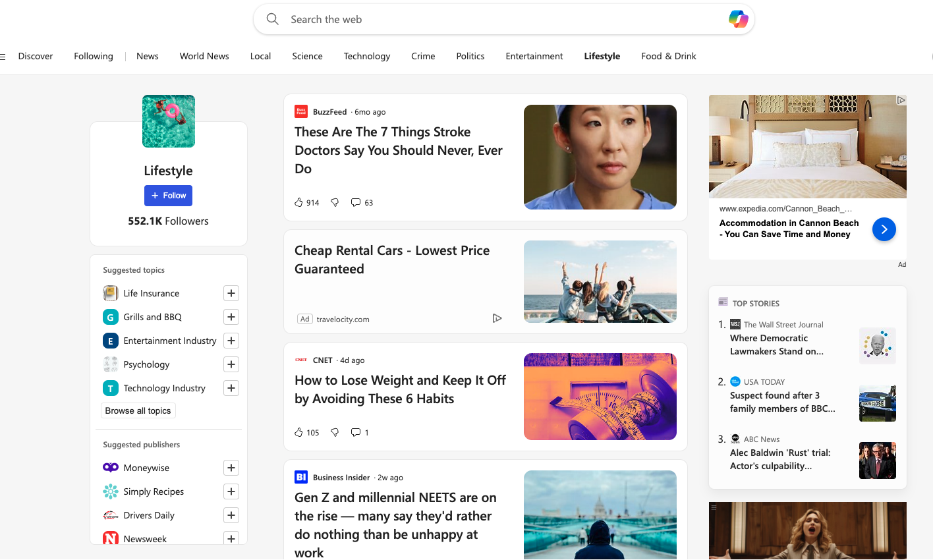Dislike the Lose Weight article

click(x=335, y=432)
